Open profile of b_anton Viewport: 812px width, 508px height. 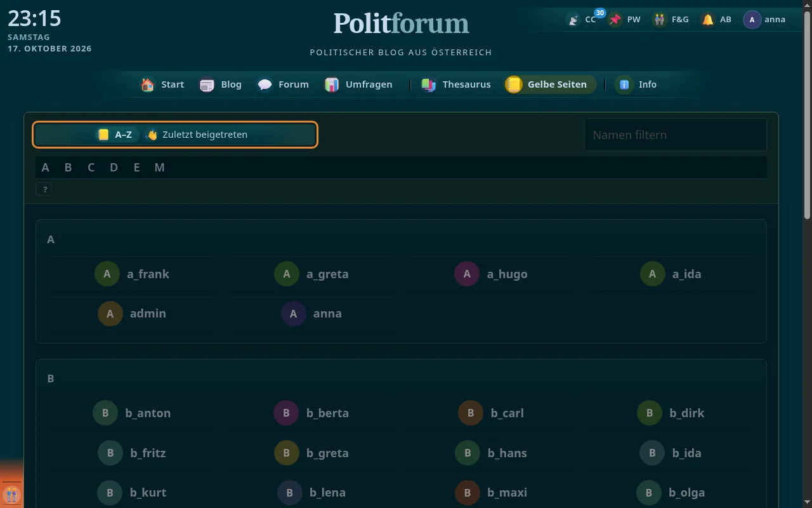coord(132,413)
